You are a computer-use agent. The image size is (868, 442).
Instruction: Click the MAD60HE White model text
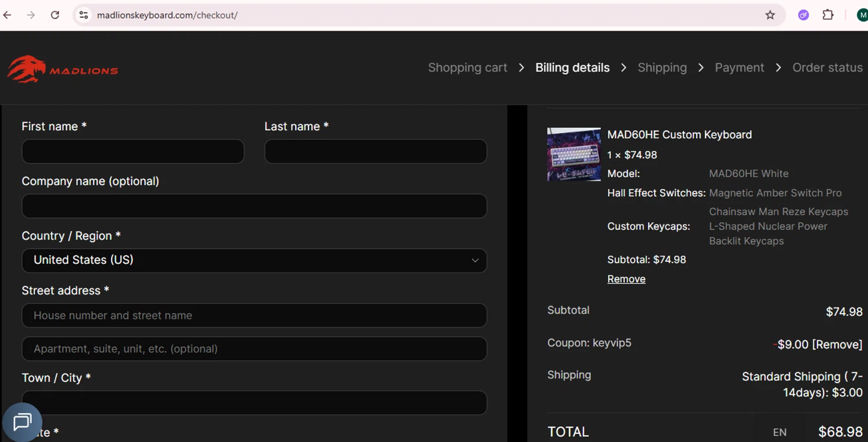click(x=749, y=174)
